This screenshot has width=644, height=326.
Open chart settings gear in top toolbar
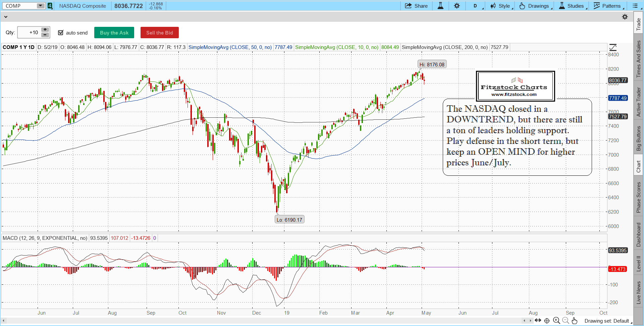pos(457,6)
